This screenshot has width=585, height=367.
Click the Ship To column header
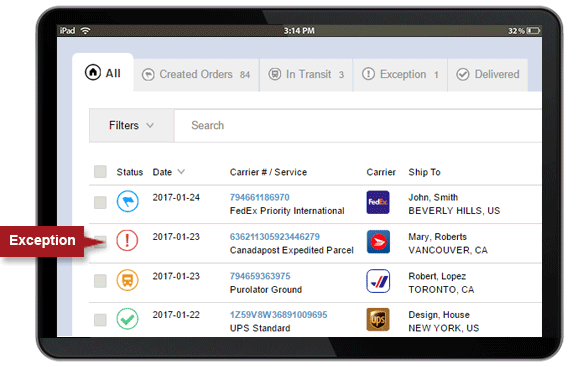point(425,172)
